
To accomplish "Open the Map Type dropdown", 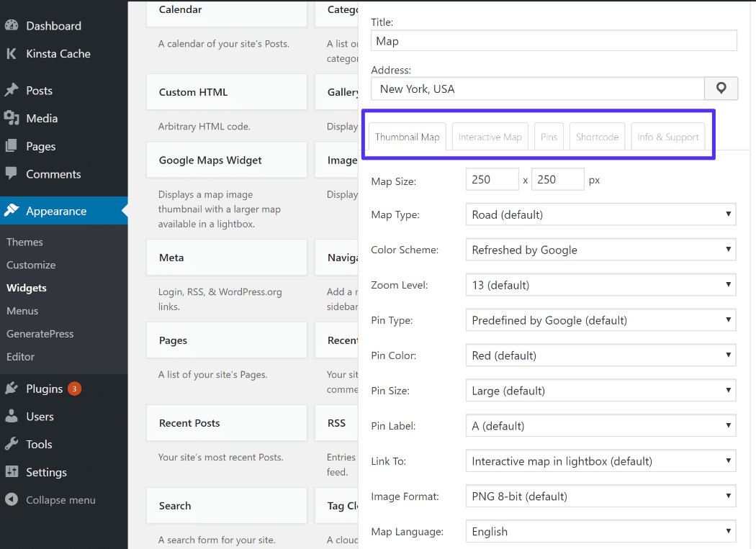I will click(x=600, y=214).
